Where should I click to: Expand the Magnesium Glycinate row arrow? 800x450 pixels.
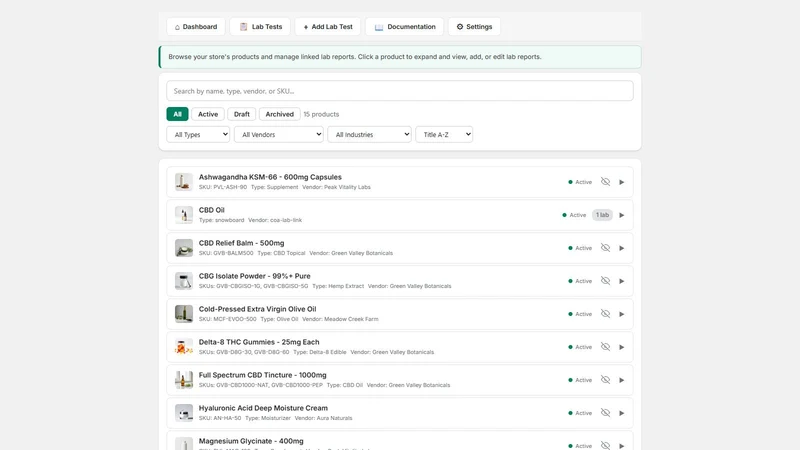tap(621, 446)
